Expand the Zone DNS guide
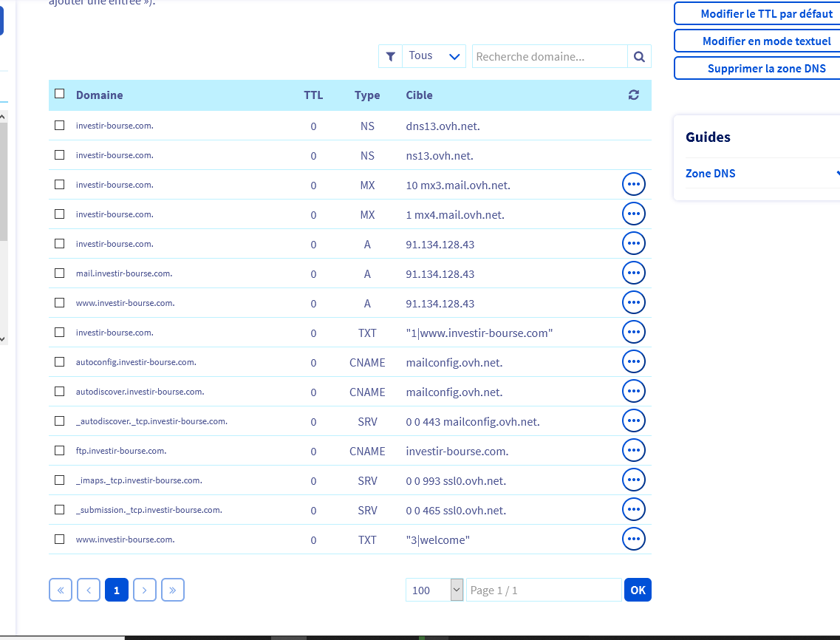Screen dimensions: 840x640 click(x=761, y=174)
